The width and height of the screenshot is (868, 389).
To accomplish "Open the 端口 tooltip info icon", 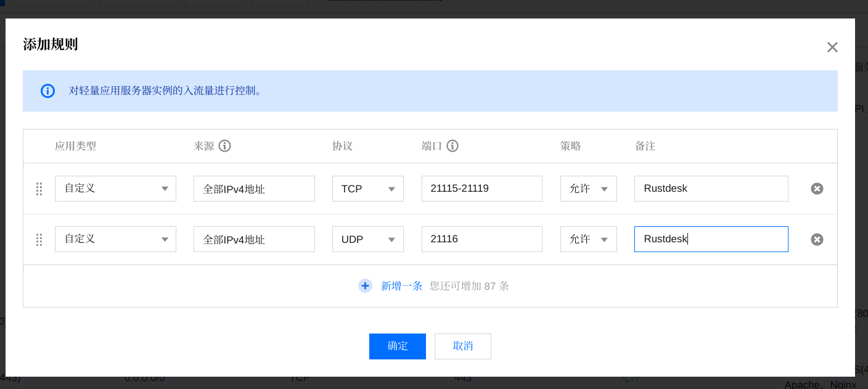I will (452, 145).
